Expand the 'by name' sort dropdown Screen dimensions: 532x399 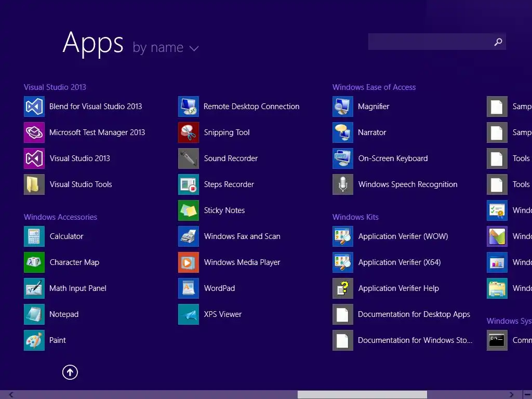coord(166,47)
